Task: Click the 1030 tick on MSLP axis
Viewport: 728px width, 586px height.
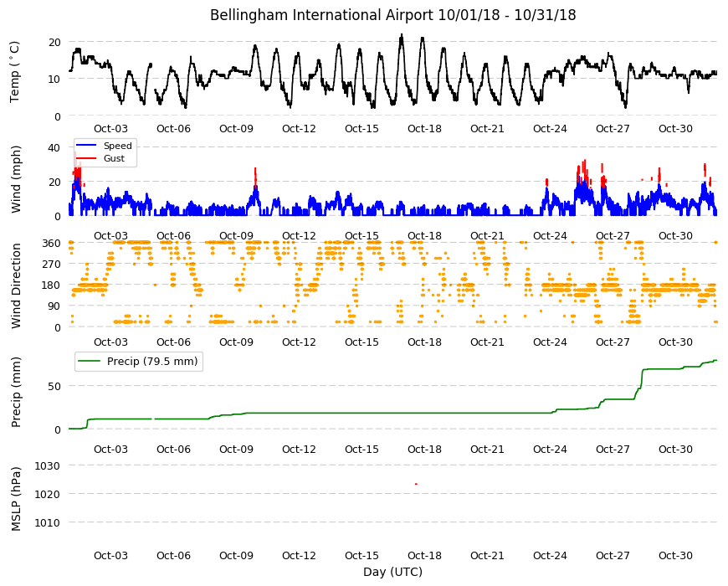Action: 48,465
